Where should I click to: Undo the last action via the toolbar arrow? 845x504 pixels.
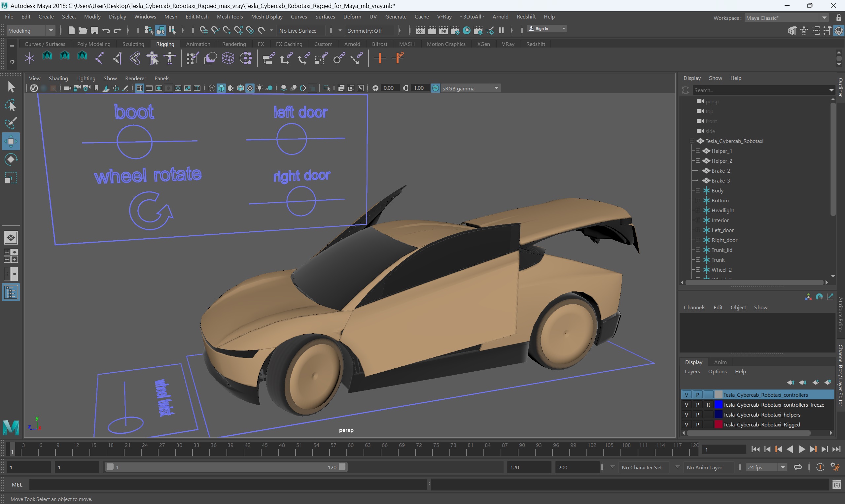pyautogui.click(x=106, y=31)
